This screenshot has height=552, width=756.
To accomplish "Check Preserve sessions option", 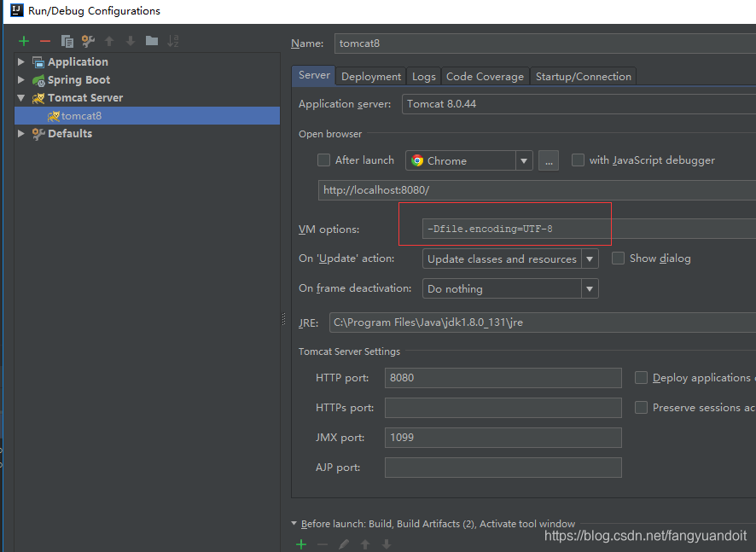I will 641,407.
